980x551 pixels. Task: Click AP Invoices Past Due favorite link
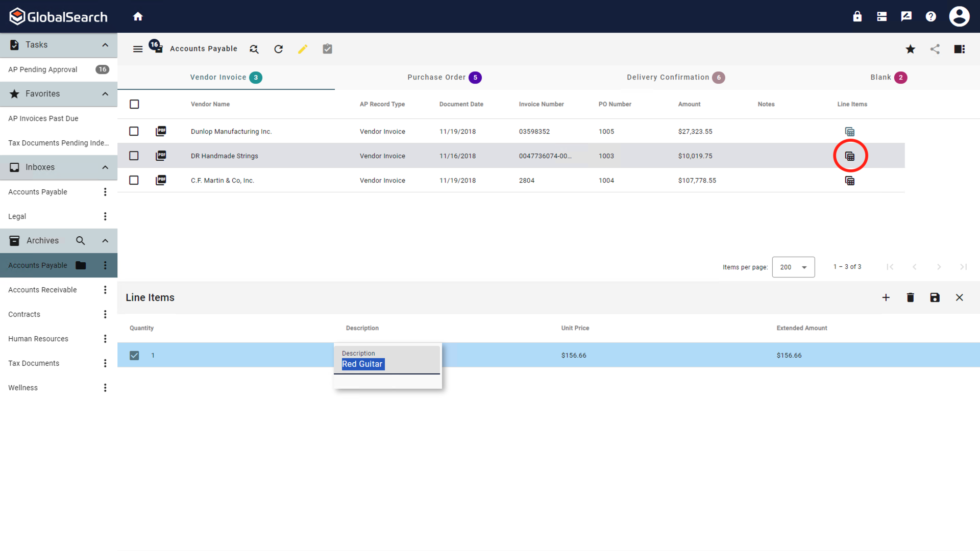coord(43,118)
